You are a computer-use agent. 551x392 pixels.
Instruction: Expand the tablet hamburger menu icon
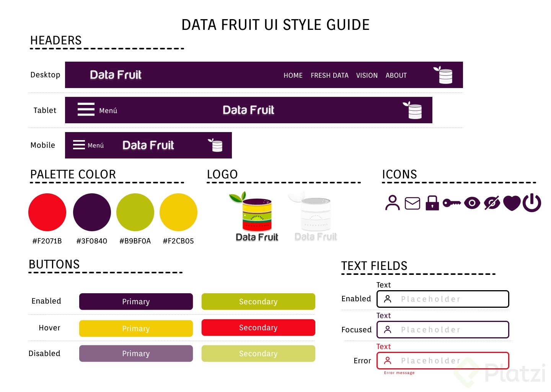pos(86,109)
